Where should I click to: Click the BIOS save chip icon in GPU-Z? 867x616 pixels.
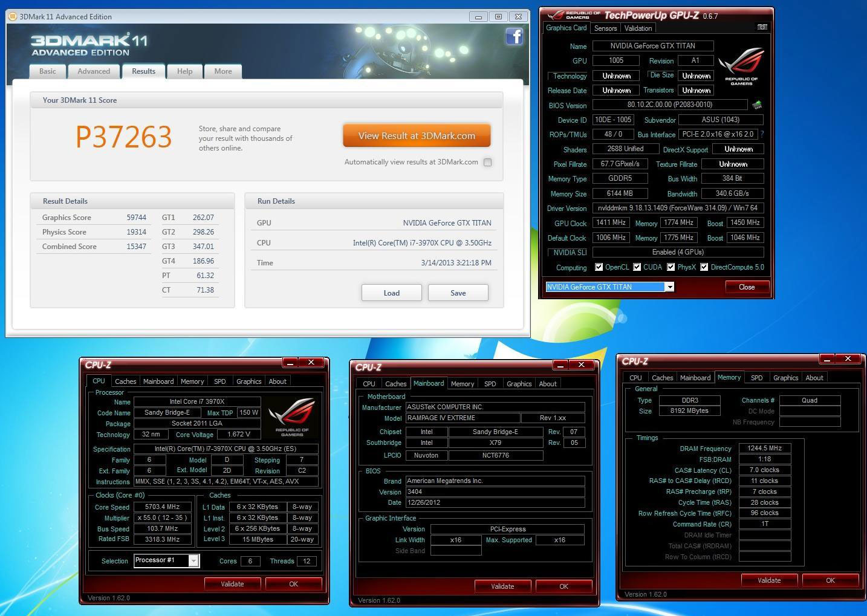756,105
